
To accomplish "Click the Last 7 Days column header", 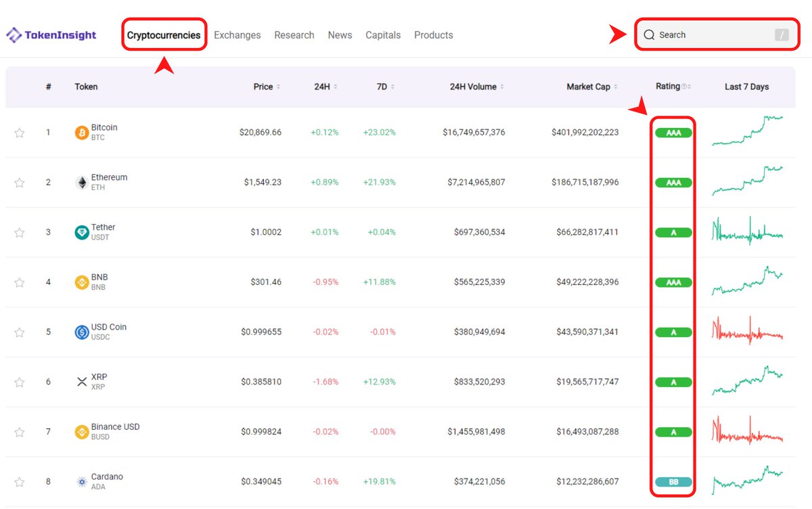I will click(747, 87).
